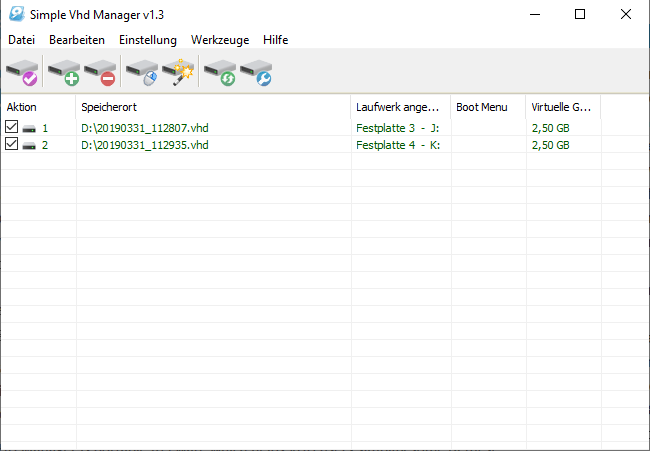
Task: Select D:\20190331_112935.vhd path
Action: click(145, 145)
